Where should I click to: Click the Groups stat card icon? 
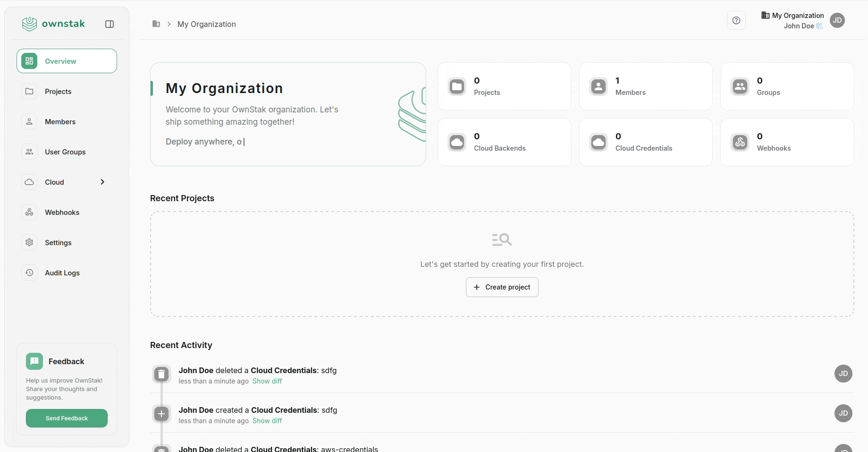(x=740, y=86)
